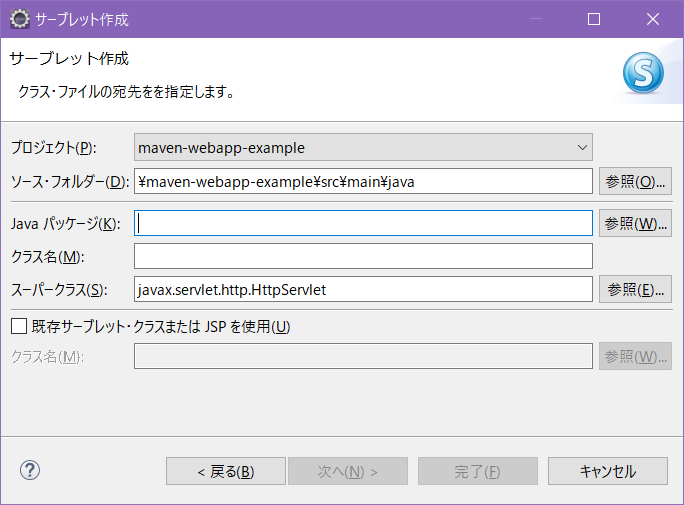
Task: Click 参照(W)... button beside Java パッケージ
Action: pyautogui.click(x=635, y=223)
